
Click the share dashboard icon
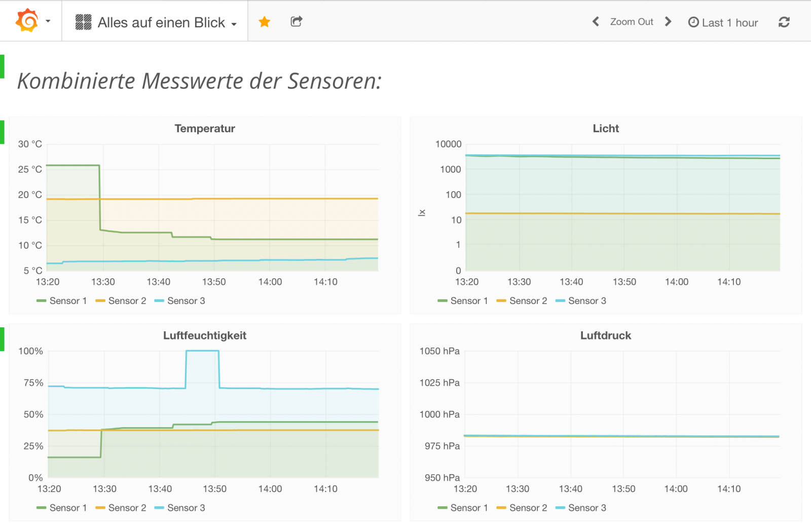coord(297,21)
